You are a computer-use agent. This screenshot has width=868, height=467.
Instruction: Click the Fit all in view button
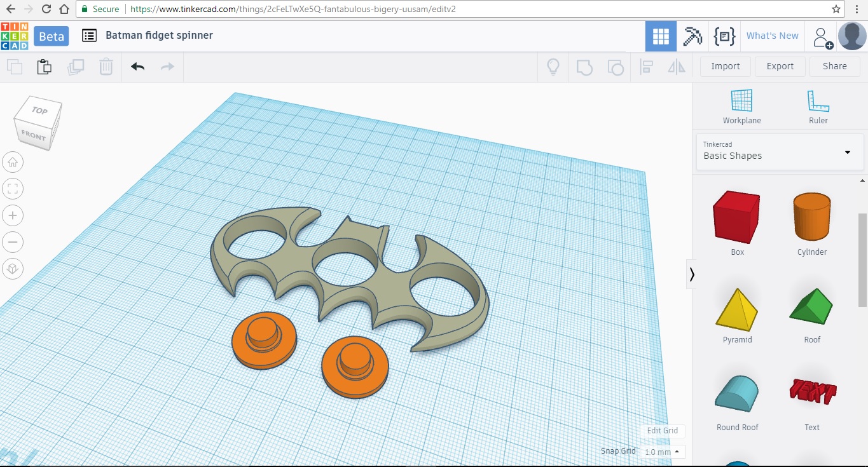pos(13,189)
